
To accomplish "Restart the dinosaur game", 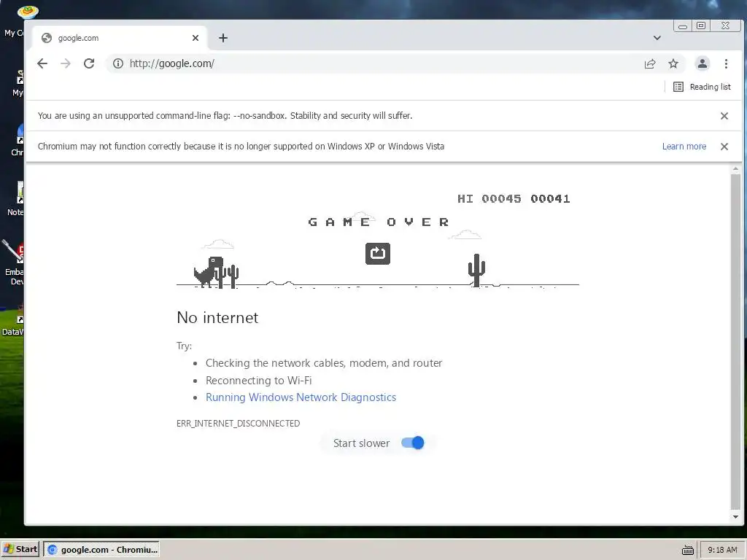I will click(378, 253).
